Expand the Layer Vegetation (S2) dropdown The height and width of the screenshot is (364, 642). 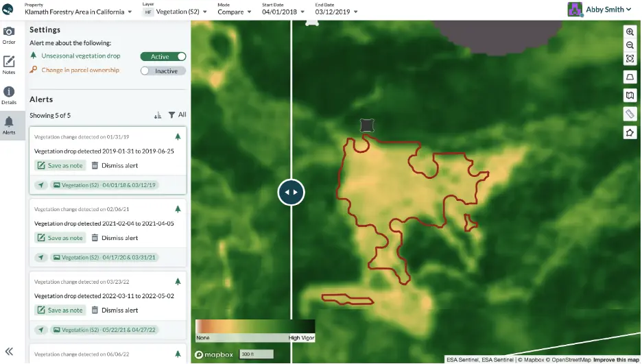(x=175, y=12)
